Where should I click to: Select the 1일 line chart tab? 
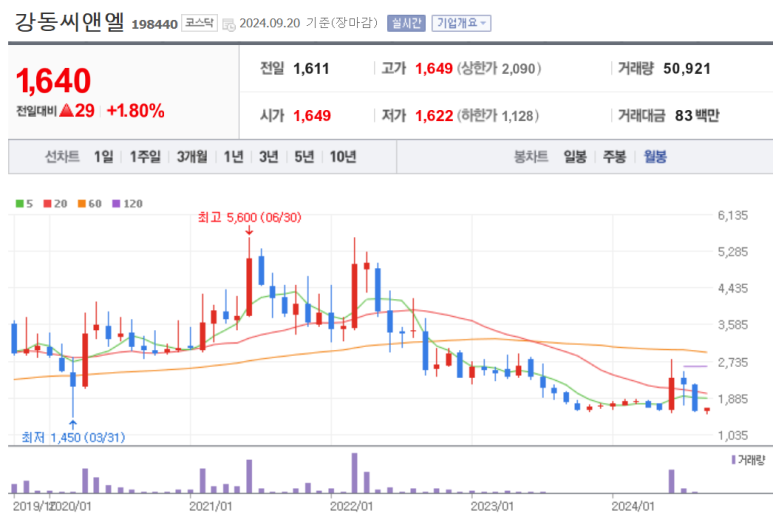tap(104, 157)
